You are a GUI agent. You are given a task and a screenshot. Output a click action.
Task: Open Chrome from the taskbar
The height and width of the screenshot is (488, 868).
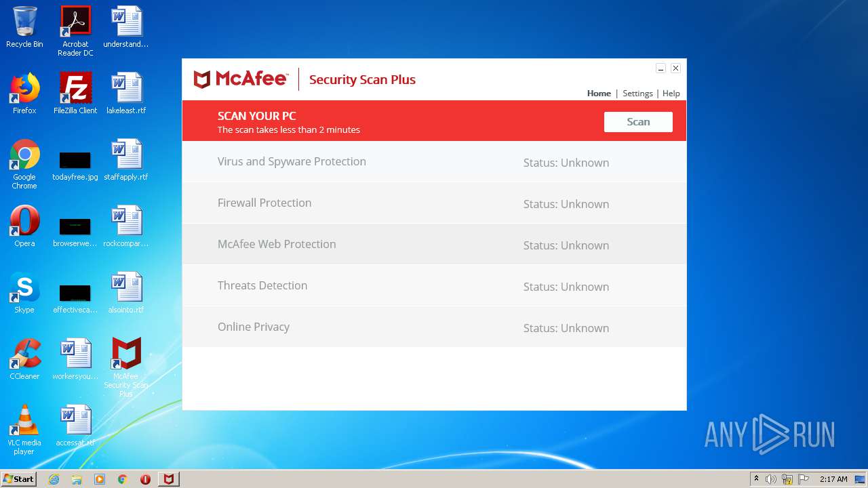pos(122,479)
